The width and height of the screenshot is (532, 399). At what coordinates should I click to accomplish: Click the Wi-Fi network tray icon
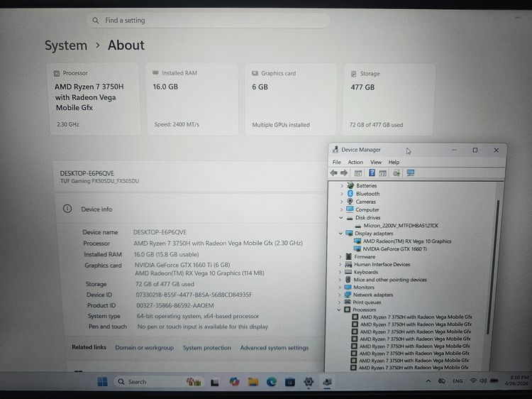[473, 381]
